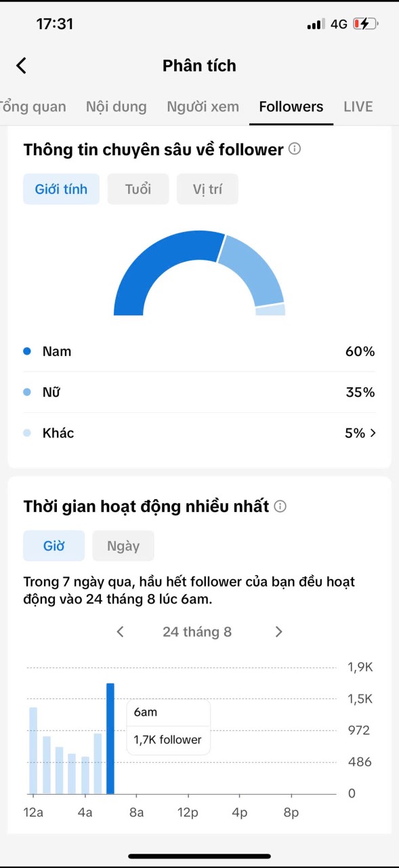Go to next date with right chevron
This screenshot has width=399, height=868.
278,632
